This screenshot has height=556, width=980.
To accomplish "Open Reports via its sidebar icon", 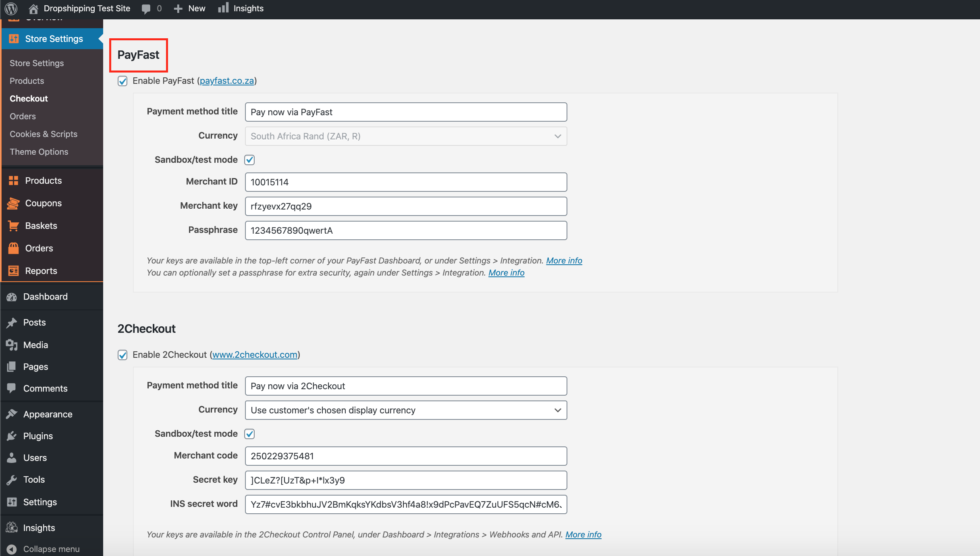I will pos(13,271).
